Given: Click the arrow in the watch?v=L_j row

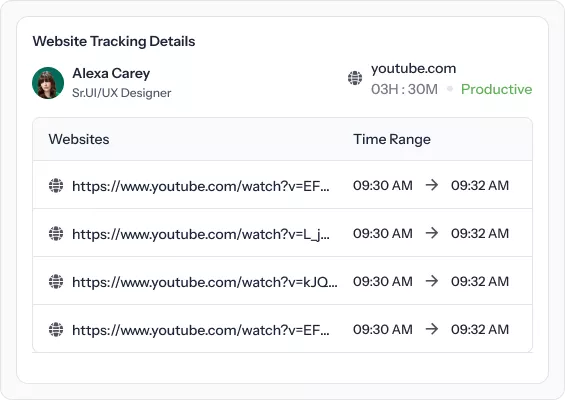Looking at the screenshot, I should coord(432,233).
